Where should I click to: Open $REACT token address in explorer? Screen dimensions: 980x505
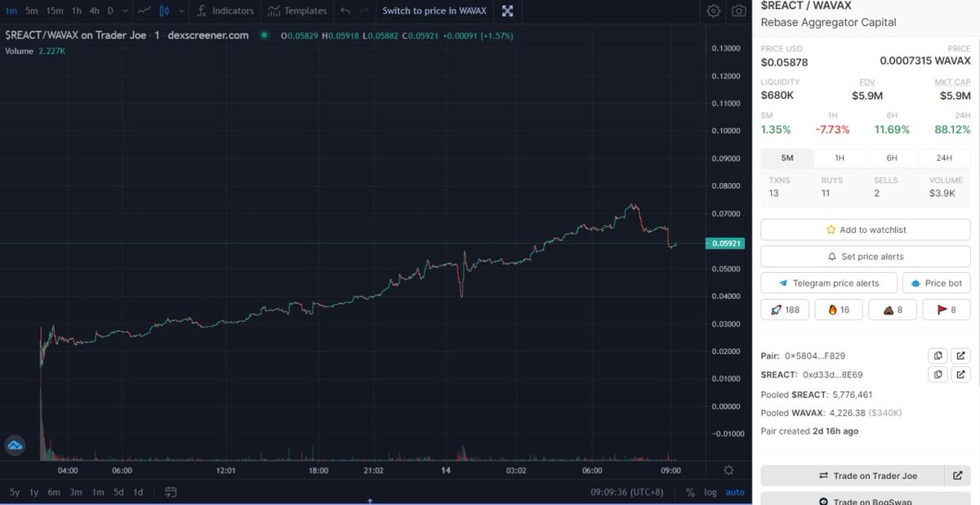coord(961,374)
